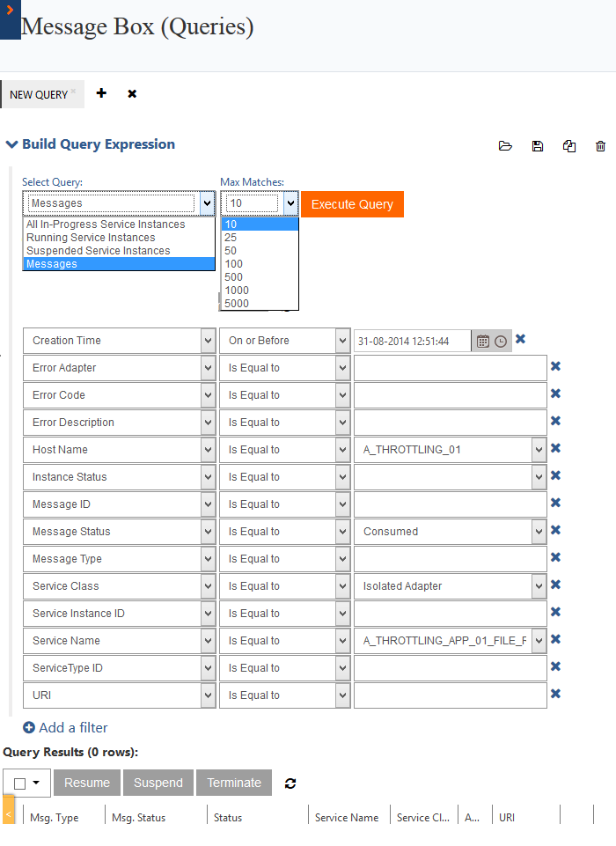Switch to the NEW QUERY tab
Image resolution: width=616 pixels, height=846 pixels.
pyautogui.click(x=39, y=95)
